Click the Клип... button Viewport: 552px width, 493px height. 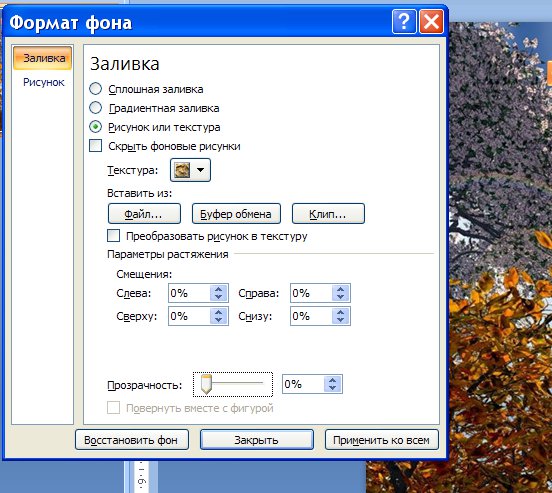(328, 213)
